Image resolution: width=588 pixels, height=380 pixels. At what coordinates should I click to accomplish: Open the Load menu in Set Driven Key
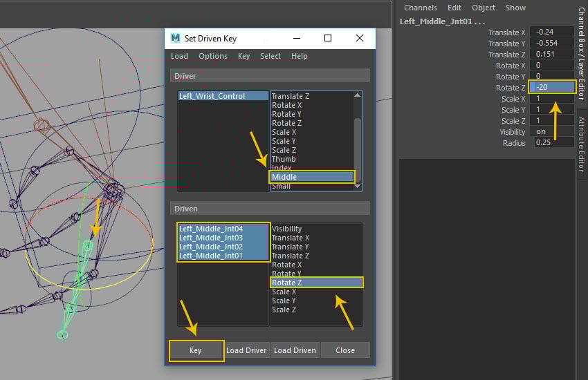pos(179,56)
